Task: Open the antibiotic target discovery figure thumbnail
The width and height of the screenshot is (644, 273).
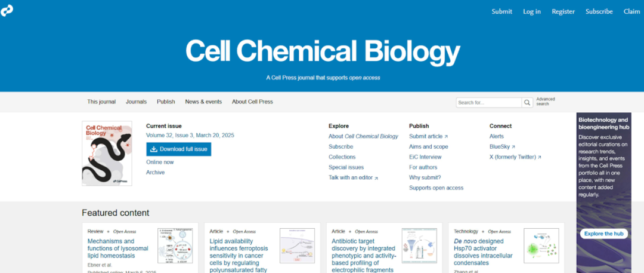Action: click(x=419, y=246)
